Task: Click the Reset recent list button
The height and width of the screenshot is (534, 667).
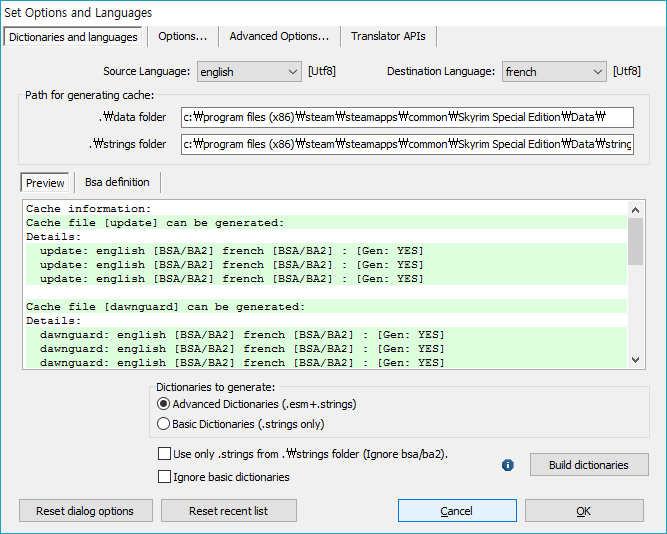Action: [228, 511]
